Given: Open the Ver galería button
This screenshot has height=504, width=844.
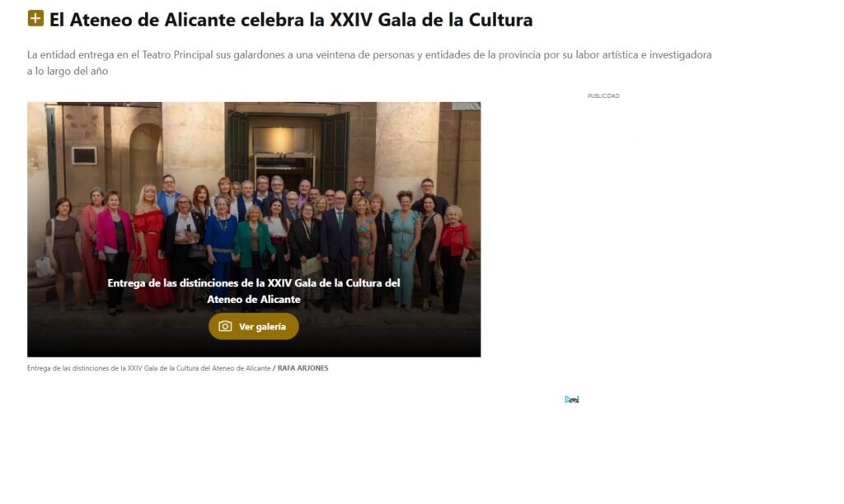Looking at the screenshot, I should click(254, 326).
